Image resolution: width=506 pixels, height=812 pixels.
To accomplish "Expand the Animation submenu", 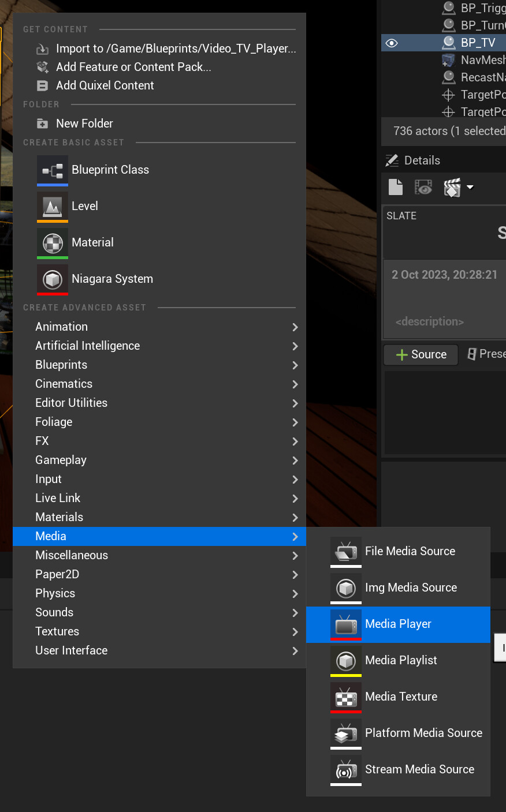I will point(62,327).
